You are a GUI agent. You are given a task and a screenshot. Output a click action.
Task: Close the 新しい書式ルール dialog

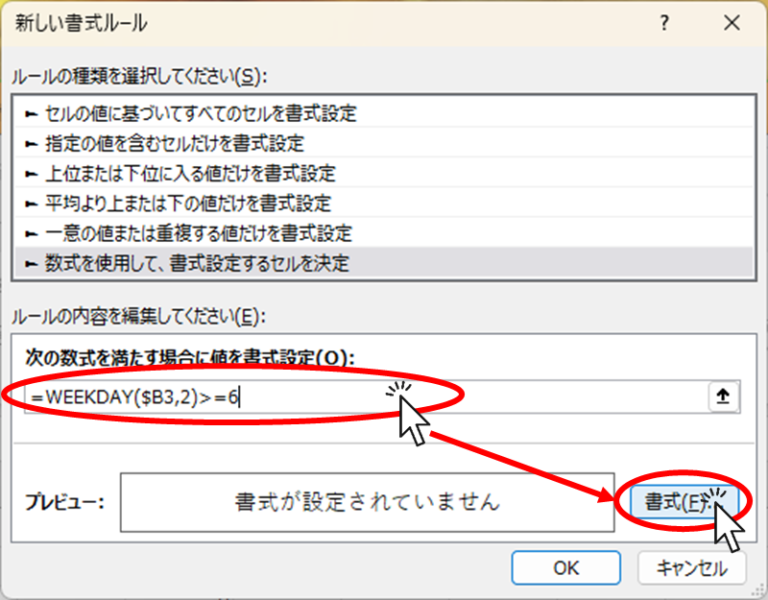pos(732,23)
